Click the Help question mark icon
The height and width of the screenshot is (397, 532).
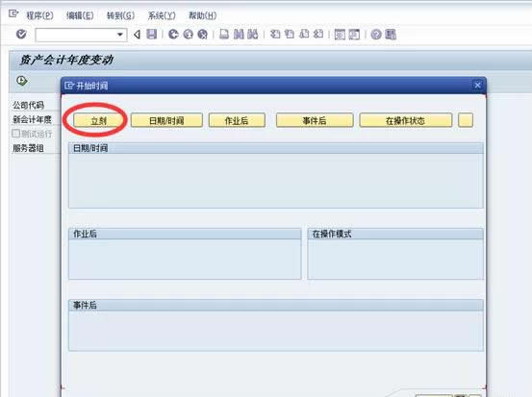pyautogui.click(x=376, y=35)
